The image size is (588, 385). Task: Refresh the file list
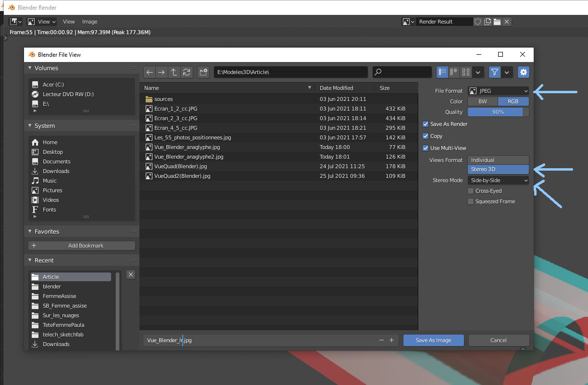tap(187, 72)
